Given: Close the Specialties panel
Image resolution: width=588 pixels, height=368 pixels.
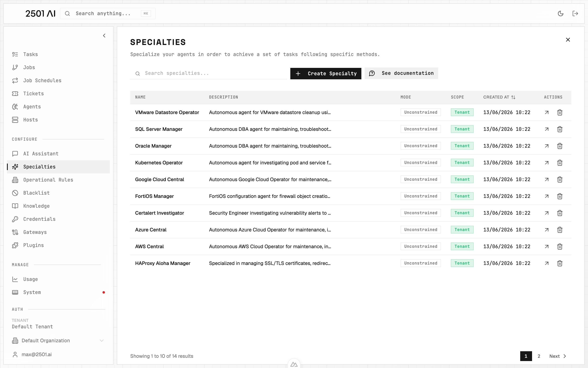Looking at the screenshot, I should point(568,40).
